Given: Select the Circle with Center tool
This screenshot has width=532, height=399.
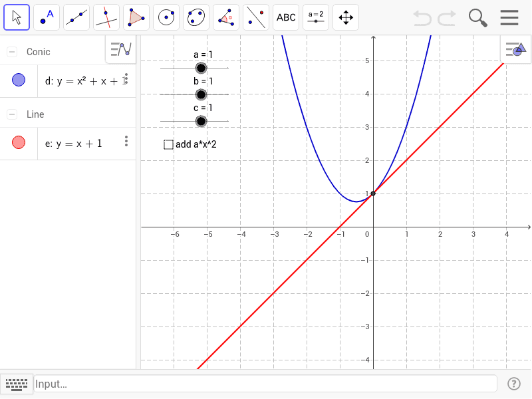Looking at the screenshot, I should (166, 17).
